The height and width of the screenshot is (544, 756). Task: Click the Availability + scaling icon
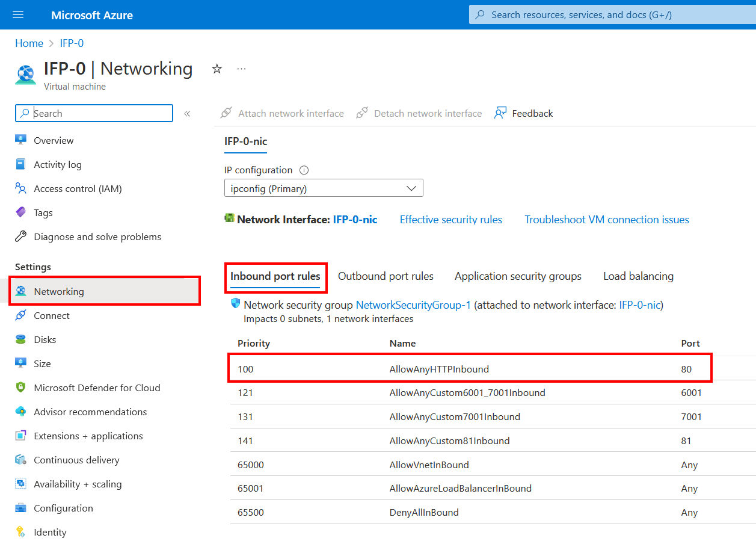click(21, 484)
